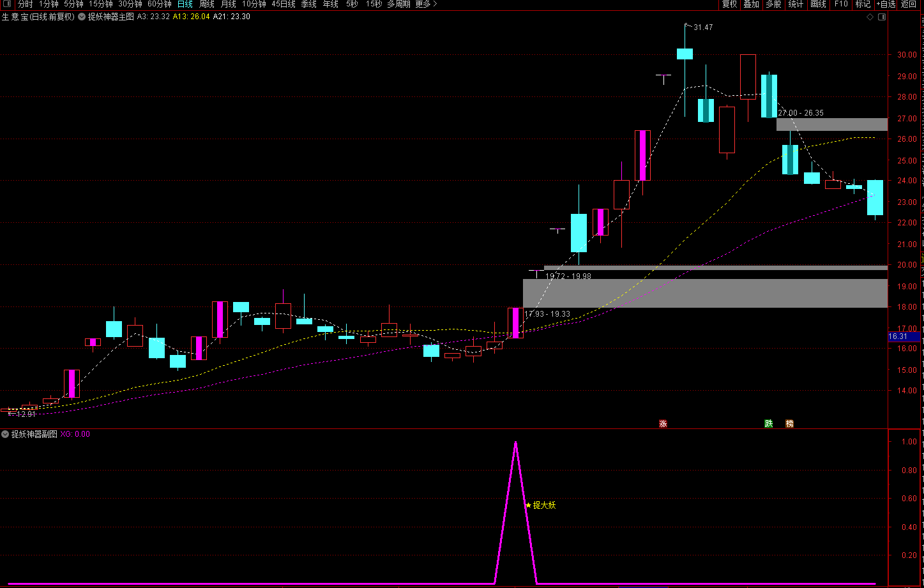Toggle the left panel icon in top-left corner
The image size is (924, 588).
pyautogui.click(x=7, y=4)
